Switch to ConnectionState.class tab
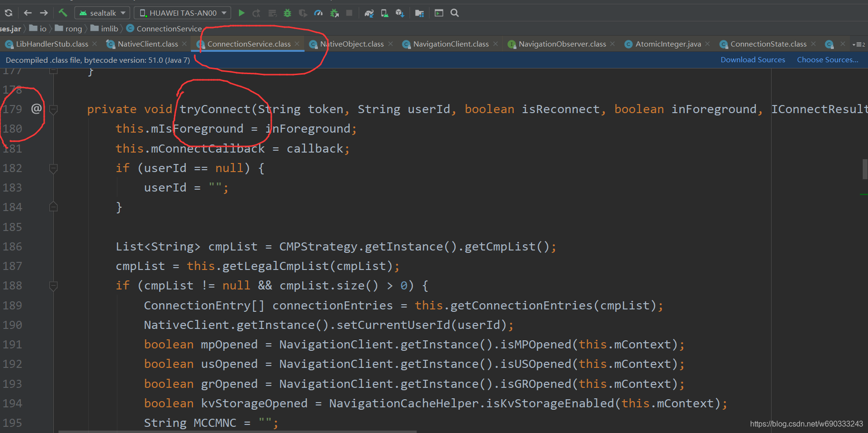Image resolution: width=868 pixels, height=433 pixels. pos(768,44)
